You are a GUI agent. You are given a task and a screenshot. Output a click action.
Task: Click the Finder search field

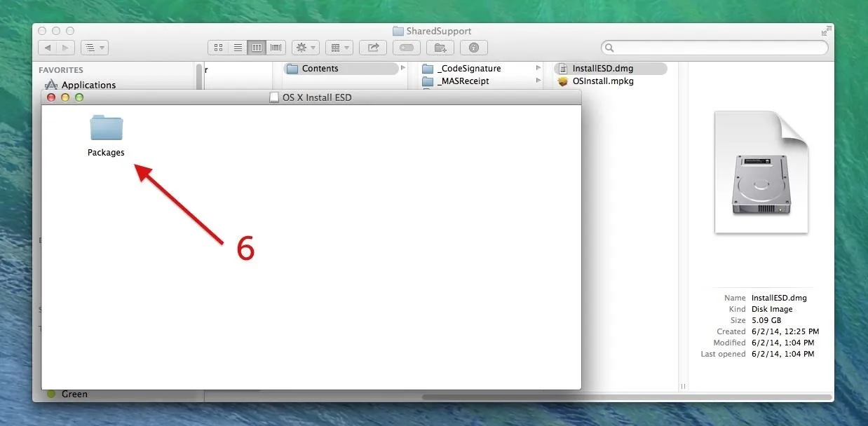coord(715,48)
